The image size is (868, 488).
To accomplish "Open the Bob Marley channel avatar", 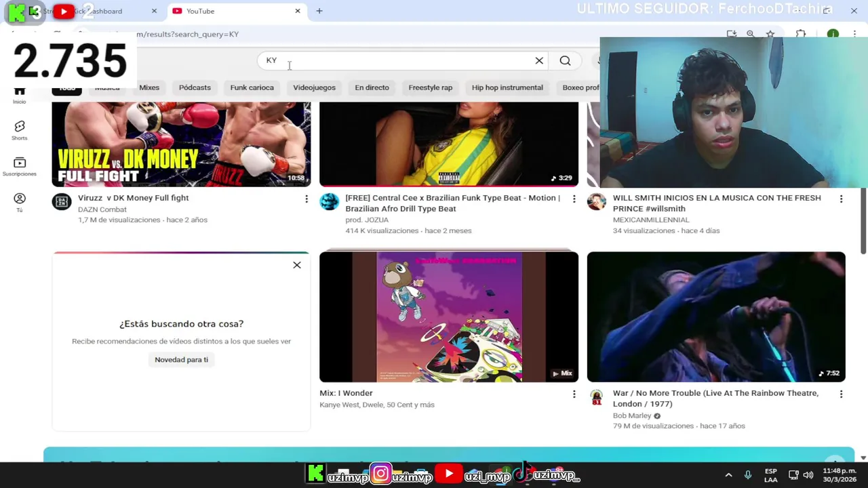I will (596, 396).
